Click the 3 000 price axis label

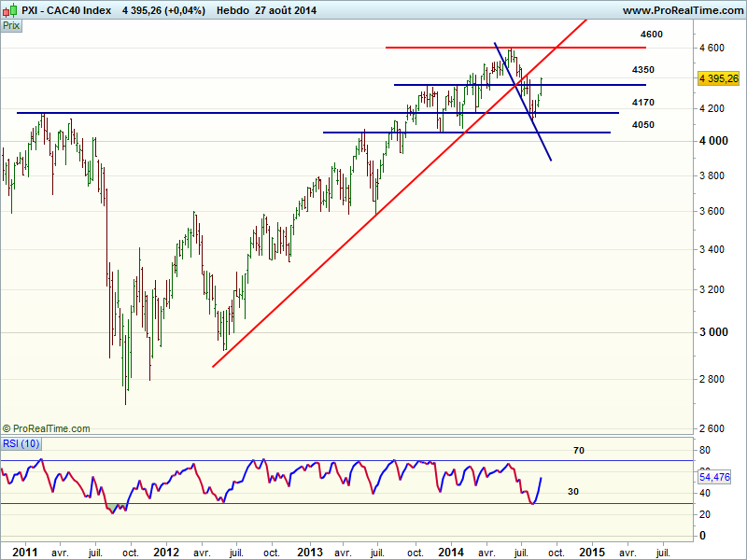(x=712, y=332)
